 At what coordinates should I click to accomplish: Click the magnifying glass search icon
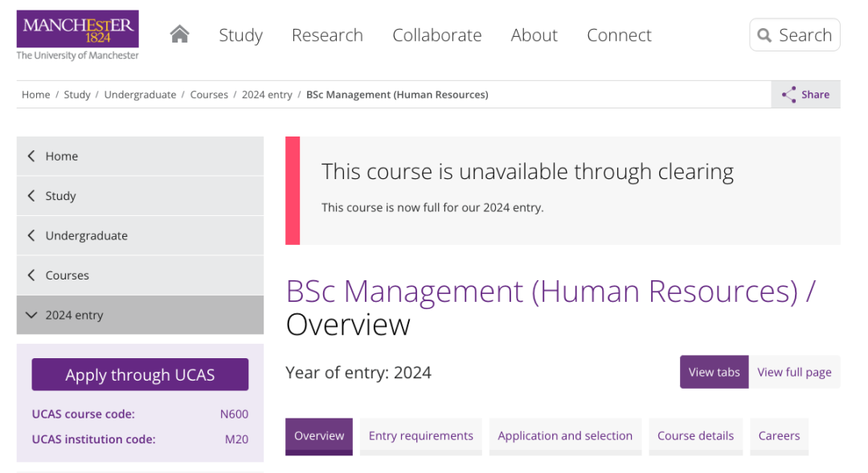click(x=764, y=35)
